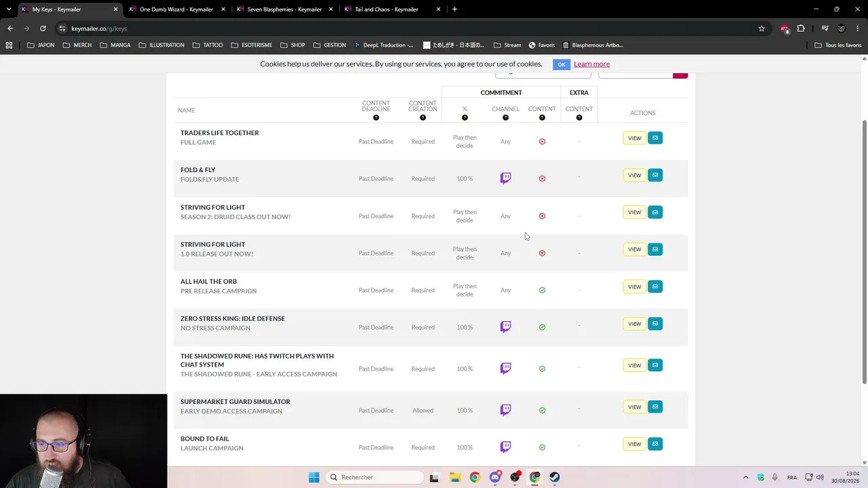Open the JAPON bookmarks folder
This screenshot has width=868, height=488.
41,45
